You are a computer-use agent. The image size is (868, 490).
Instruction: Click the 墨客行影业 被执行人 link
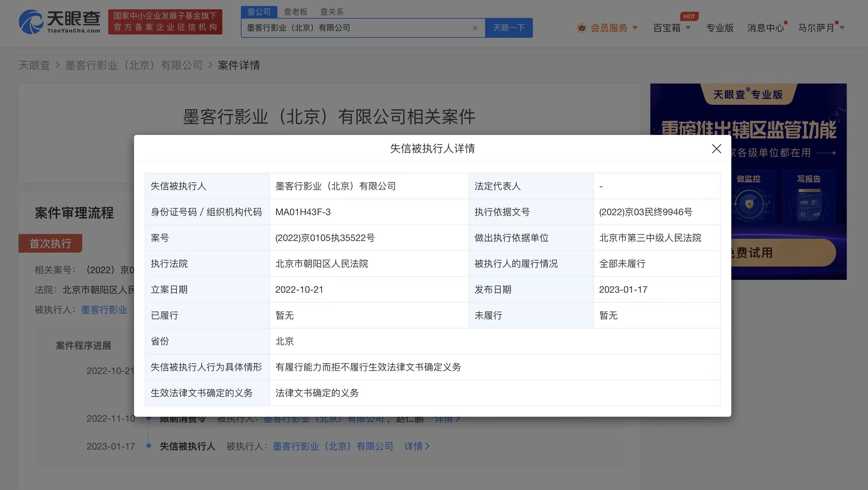(x=104, y=310)
